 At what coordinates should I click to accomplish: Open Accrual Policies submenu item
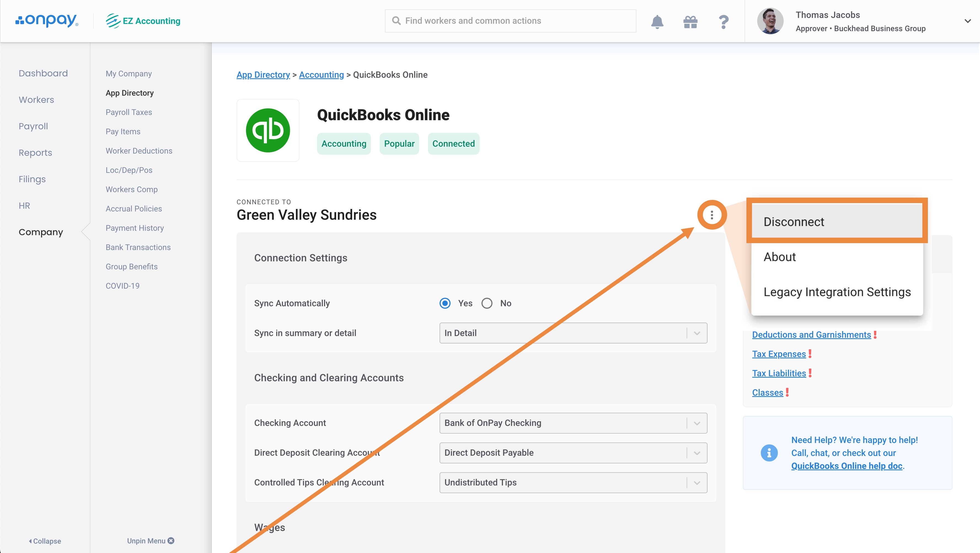(x=133, y=209)
